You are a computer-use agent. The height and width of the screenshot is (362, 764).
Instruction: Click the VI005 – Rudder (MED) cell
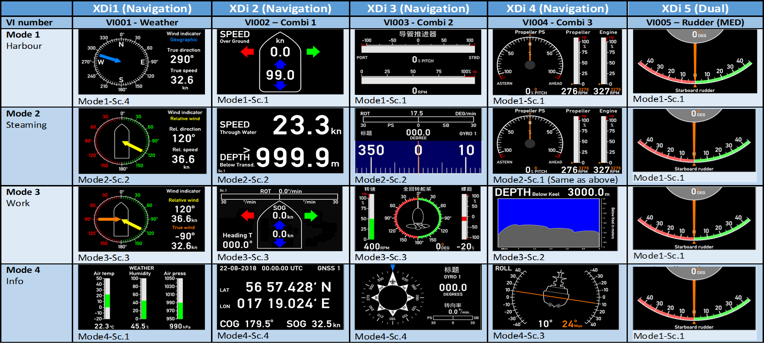(695, 22)
